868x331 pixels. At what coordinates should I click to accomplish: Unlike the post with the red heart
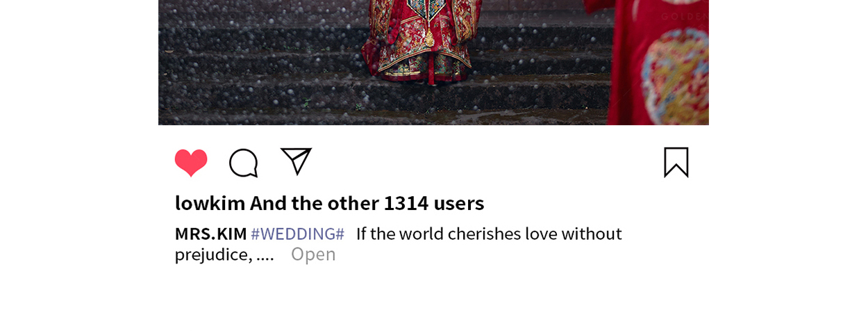[x=191, y=163]
